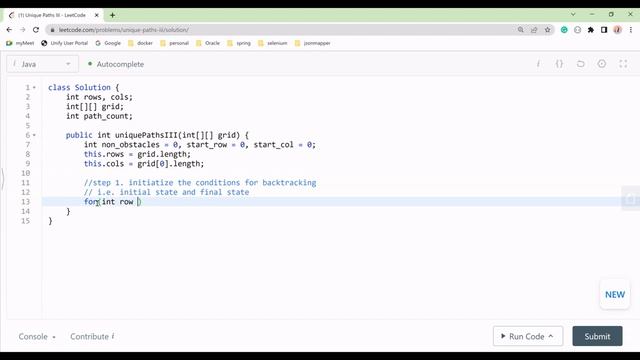
Task: Open the Console panel
Action: pos(37,336)
